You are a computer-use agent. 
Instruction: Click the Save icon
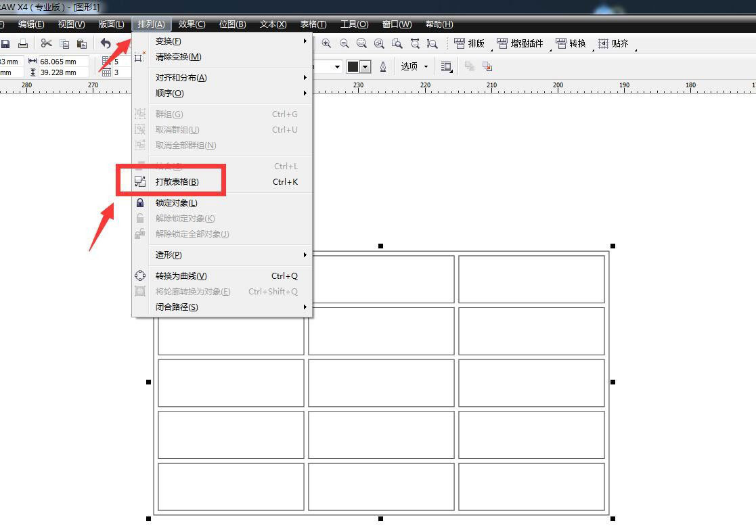pyautogui.click(x=6, y=43)
